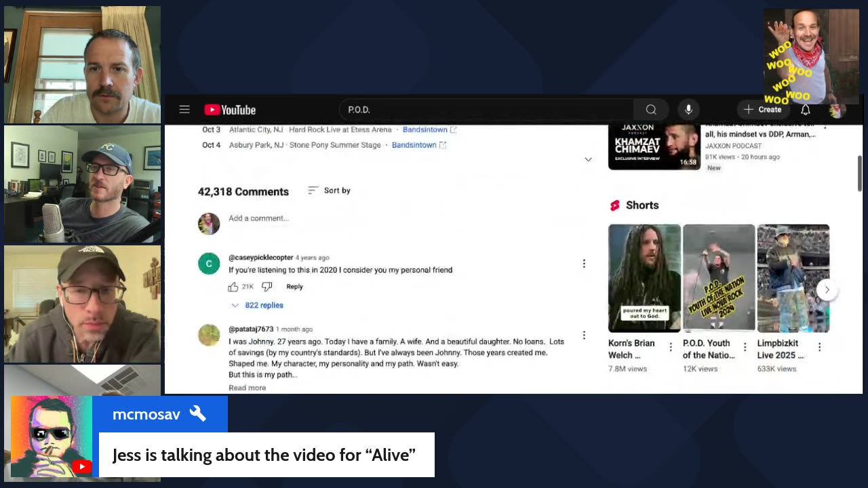Open Bandsintown link for Atlantic City show

[x=429, y=129]
